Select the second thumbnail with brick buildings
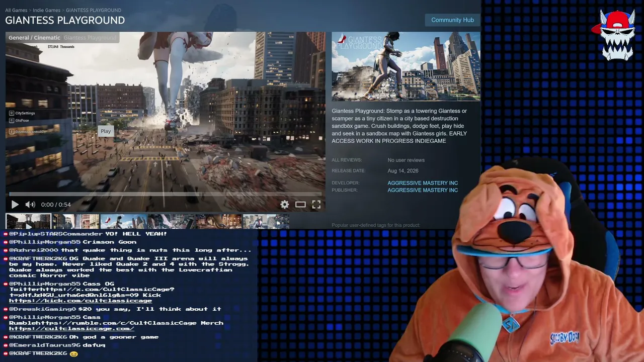Screen dimensions: 644x362 tap(76, 221)
